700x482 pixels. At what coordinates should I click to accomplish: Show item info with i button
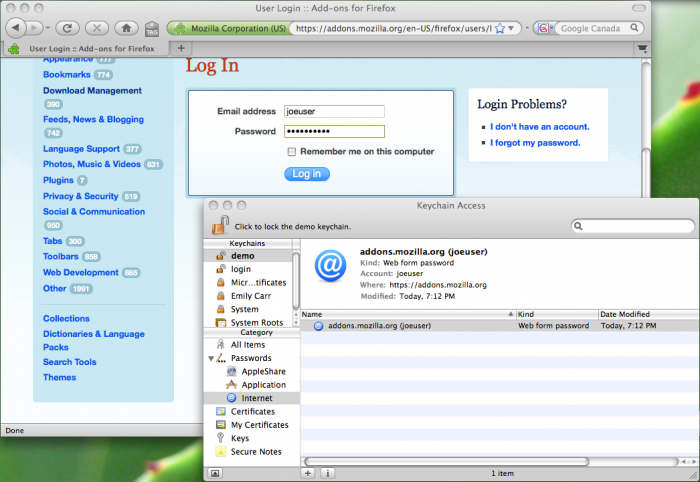coord(327,473)
